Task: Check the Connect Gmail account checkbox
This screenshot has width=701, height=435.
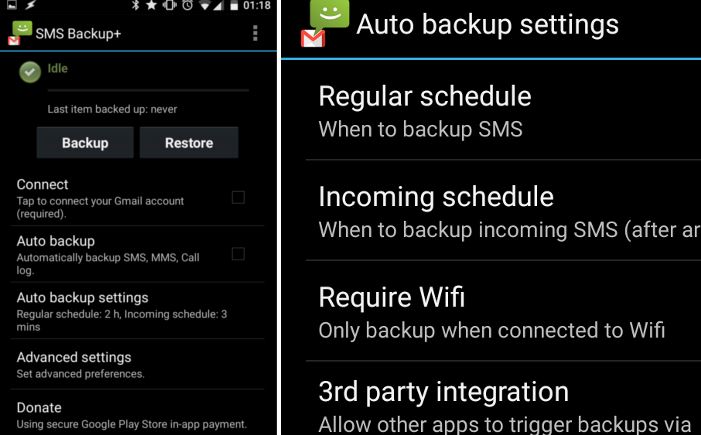Action: point(238,197)
